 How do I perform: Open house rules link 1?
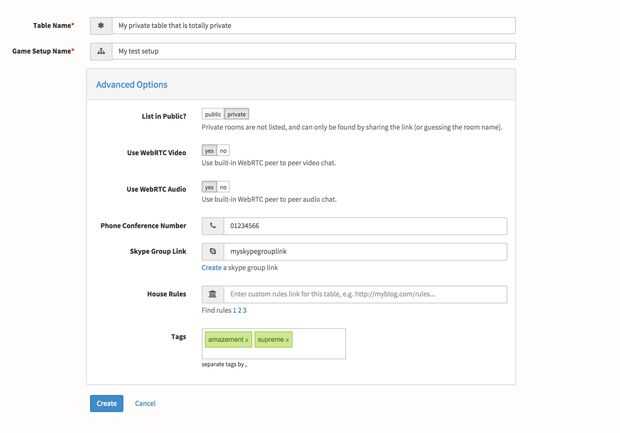tap(235, 311)
